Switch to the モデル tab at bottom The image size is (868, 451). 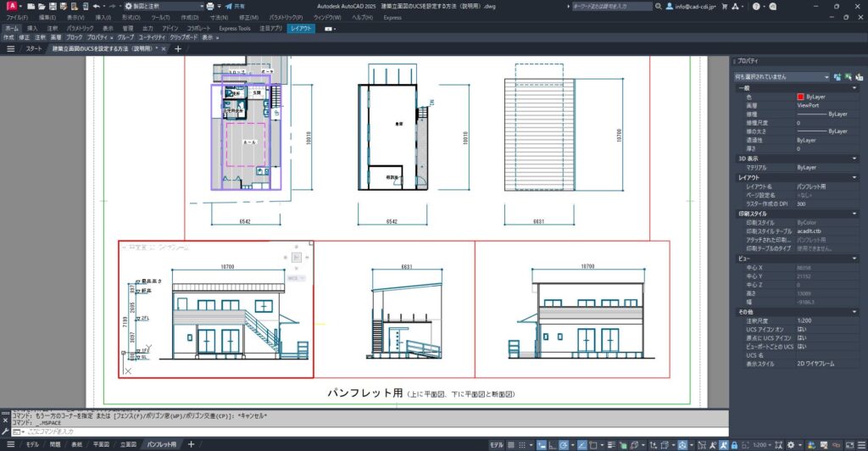[x=32, y=444]
